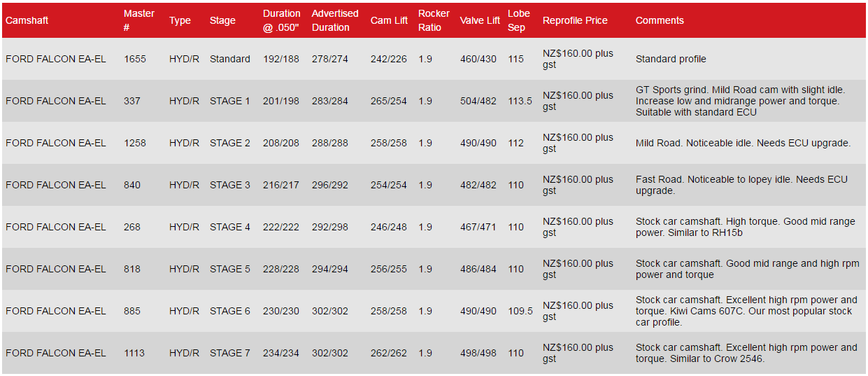Click the Camshaft column header
This screenshot has height=376, width=868.
[x=27, y=20]
